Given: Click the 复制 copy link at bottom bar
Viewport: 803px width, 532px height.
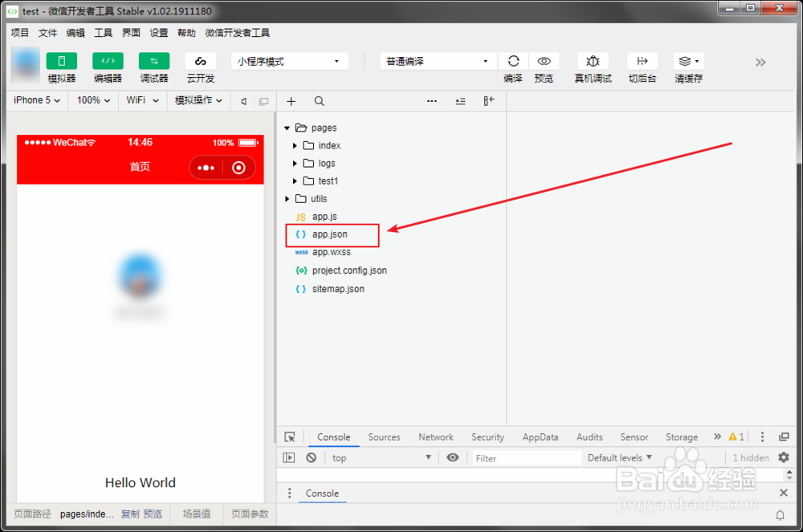Looking at the screenshot, I should click(x=125, y=514).
